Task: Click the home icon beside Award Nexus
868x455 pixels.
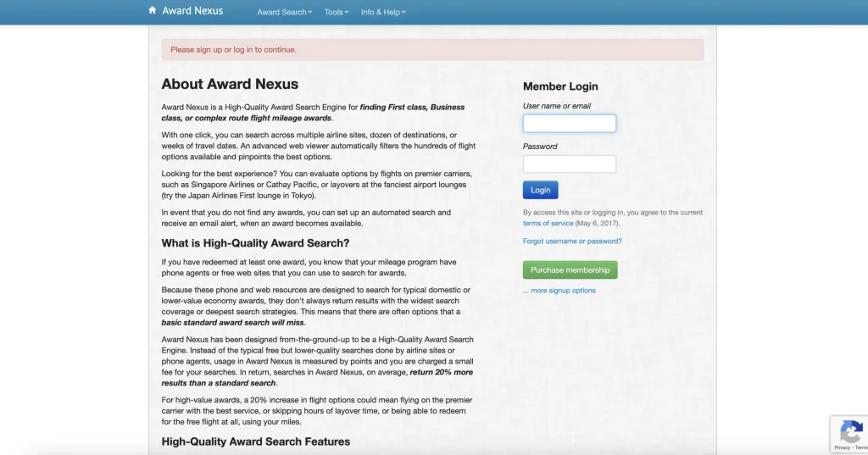Action: pyautogui.click(x=153, y=10)
